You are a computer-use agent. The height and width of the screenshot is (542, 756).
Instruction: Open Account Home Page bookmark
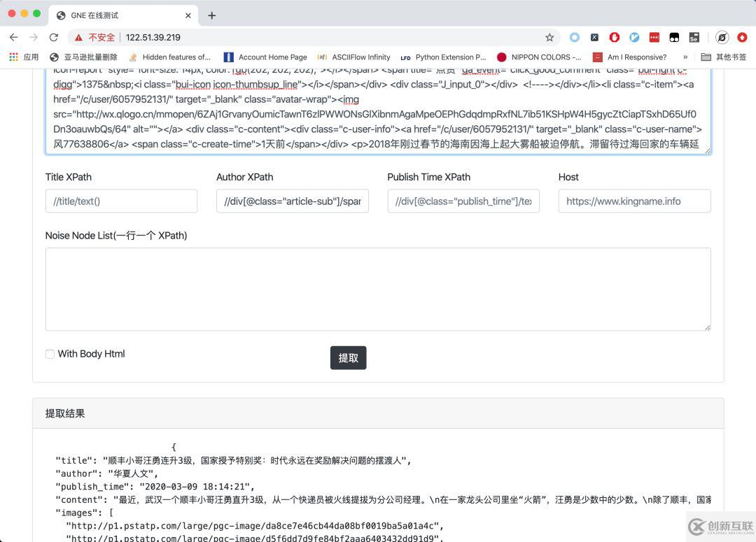coord(266,57)
